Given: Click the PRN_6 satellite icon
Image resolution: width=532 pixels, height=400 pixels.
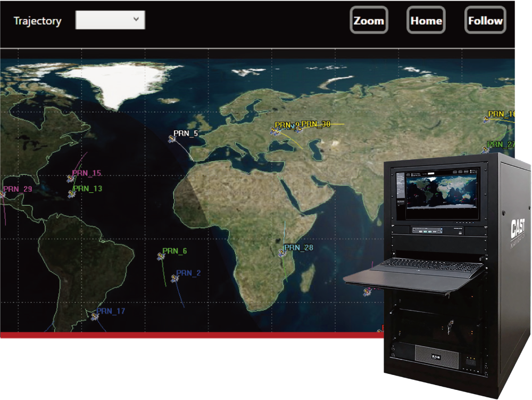Looking at the screenshot, I should (161, 257).
